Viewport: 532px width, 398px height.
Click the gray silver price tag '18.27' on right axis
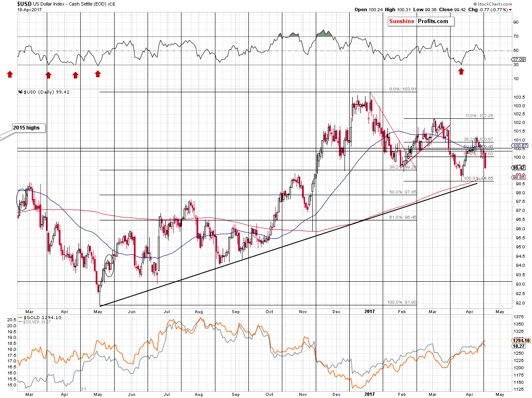click(x=519, y=346)
